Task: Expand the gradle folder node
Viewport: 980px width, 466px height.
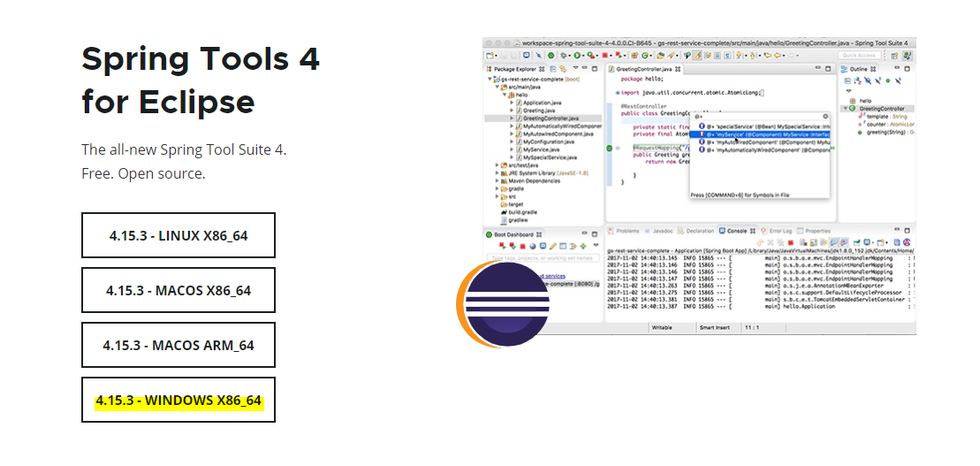Action: (497, 189)
